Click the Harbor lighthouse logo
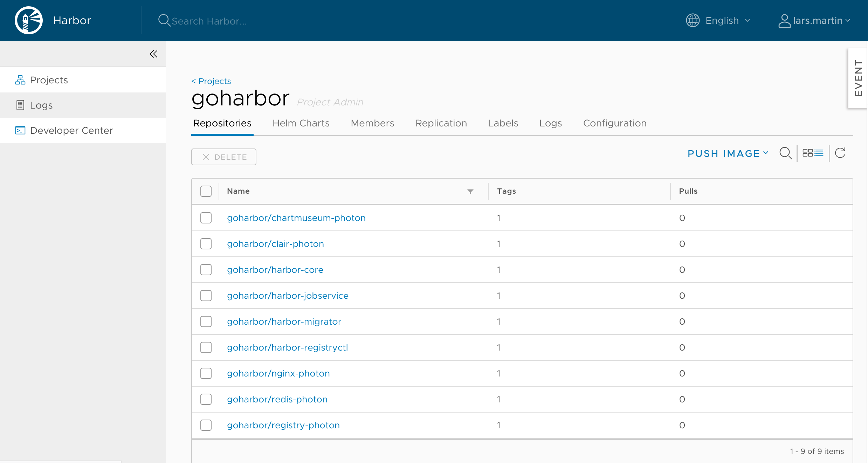Screen dimensions: 868x463 (29, 20)
